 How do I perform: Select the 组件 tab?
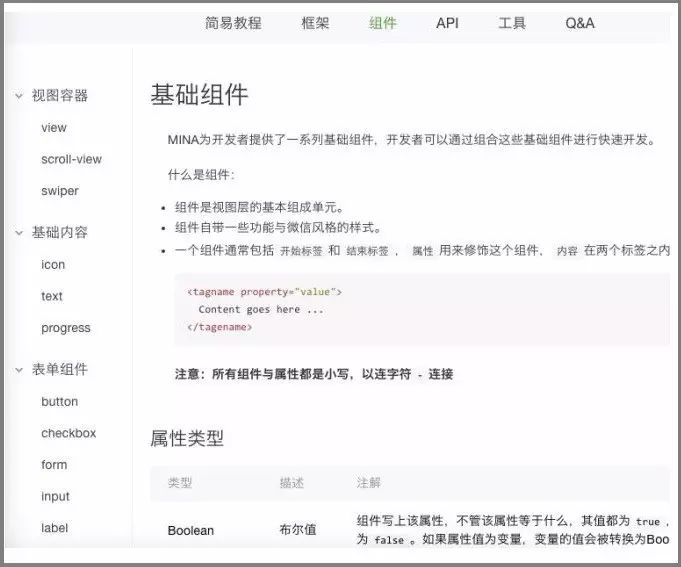point(383,23)
